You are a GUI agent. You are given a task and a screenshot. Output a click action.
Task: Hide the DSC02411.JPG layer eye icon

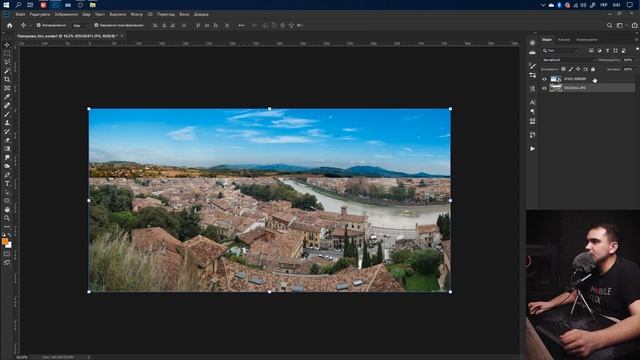(544, 88)
